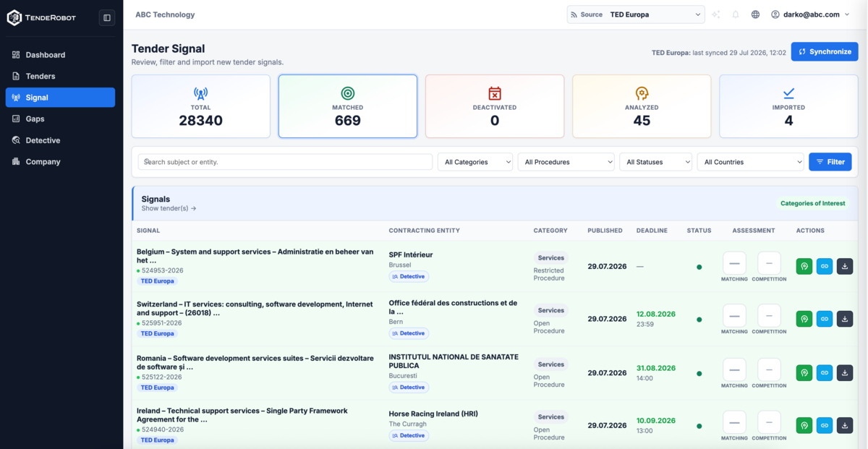Select the Analyzed 45 card

click(642, 106)
